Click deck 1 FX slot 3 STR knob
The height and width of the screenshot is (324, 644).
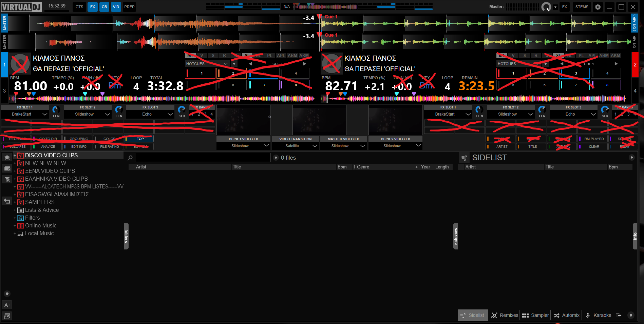(182, 109)
